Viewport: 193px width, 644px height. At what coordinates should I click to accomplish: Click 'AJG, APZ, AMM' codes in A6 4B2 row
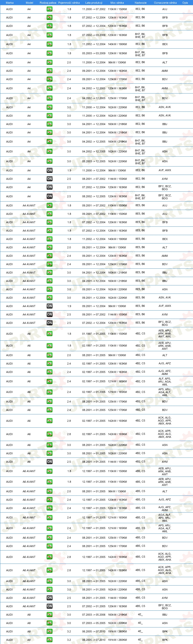[x=165, y=372]
